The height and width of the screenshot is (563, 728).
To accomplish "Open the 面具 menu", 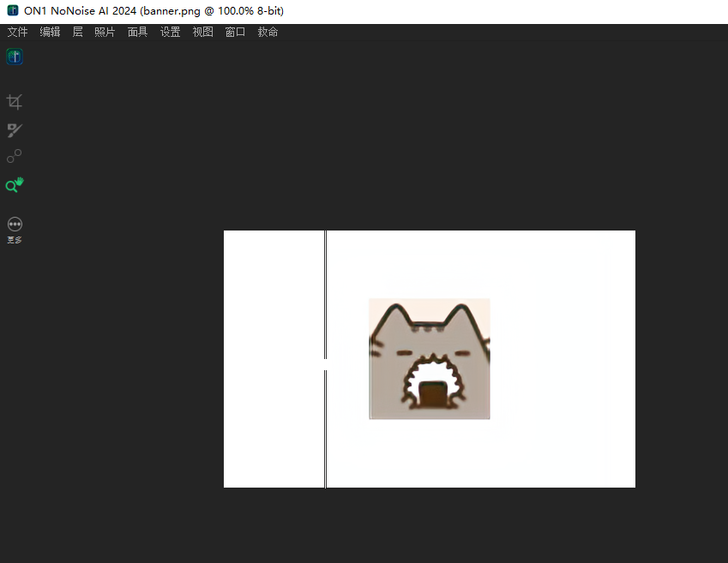I will point(137,32).
